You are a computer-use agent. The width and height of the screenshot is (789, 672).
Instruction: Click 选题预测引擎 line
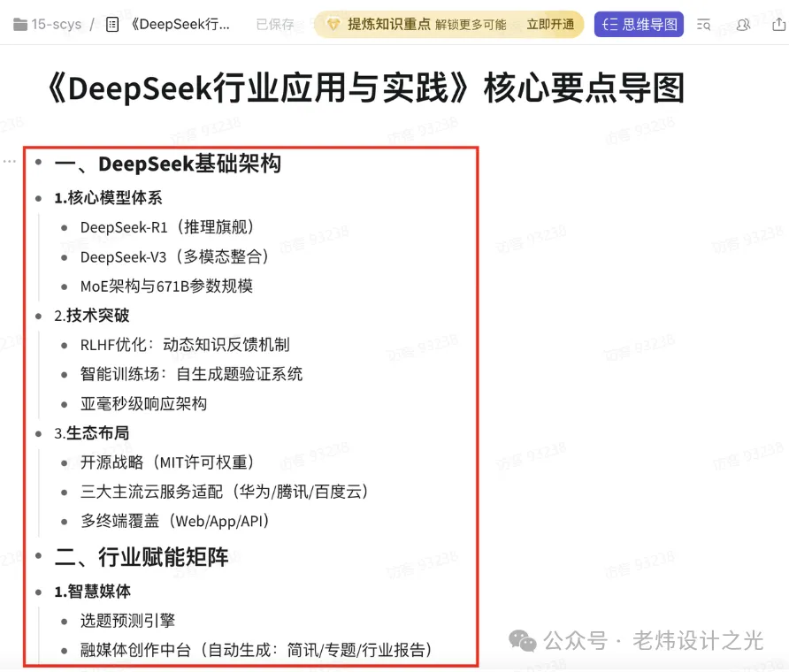(127, 621)
